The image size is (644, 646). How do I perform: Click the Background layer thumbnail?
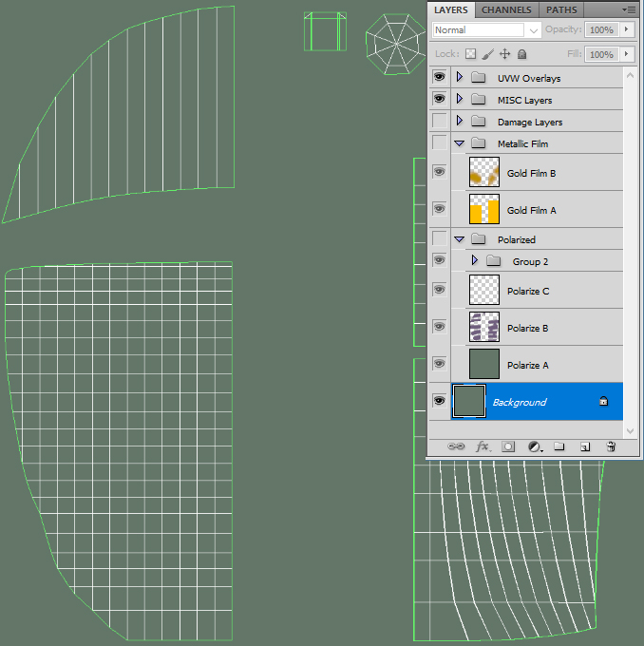pyautogui.click(x=469, y=401)
